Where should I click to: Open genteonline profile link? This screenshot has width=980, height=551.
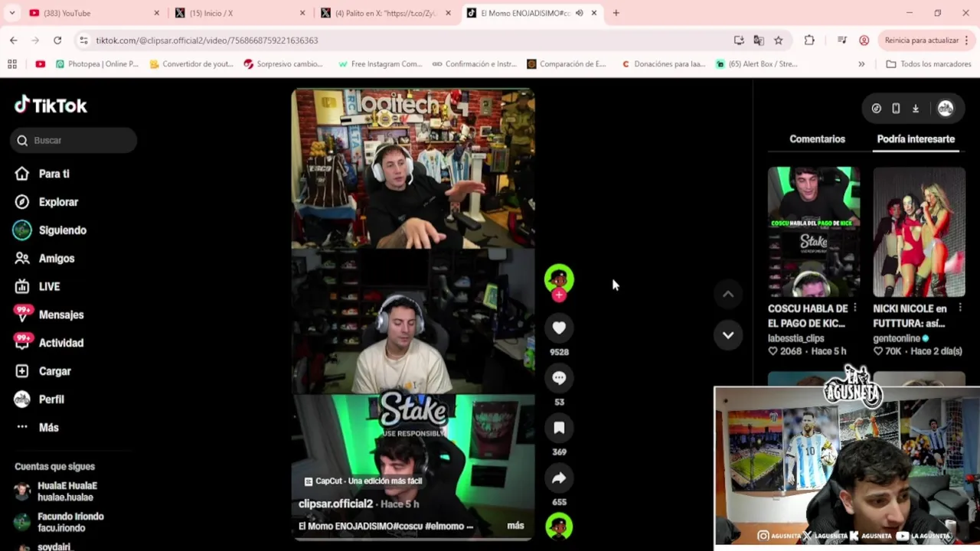point(897,338)
